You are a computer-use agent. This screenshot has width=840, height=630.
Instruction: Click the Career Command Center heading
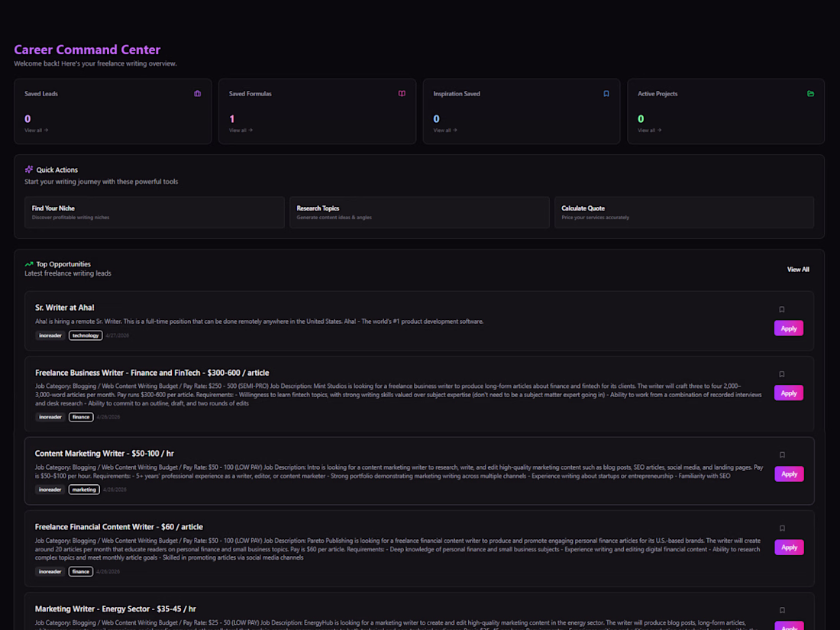(87, 50)
